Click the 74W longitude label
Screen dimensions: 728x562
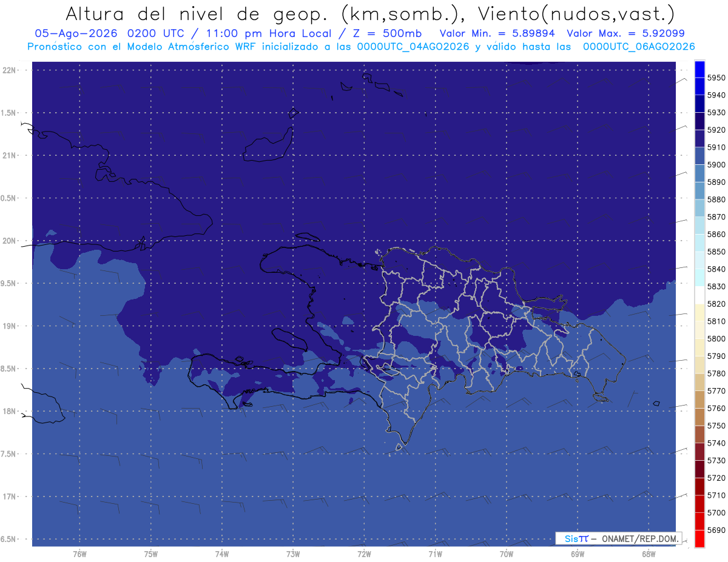[221, 554]
